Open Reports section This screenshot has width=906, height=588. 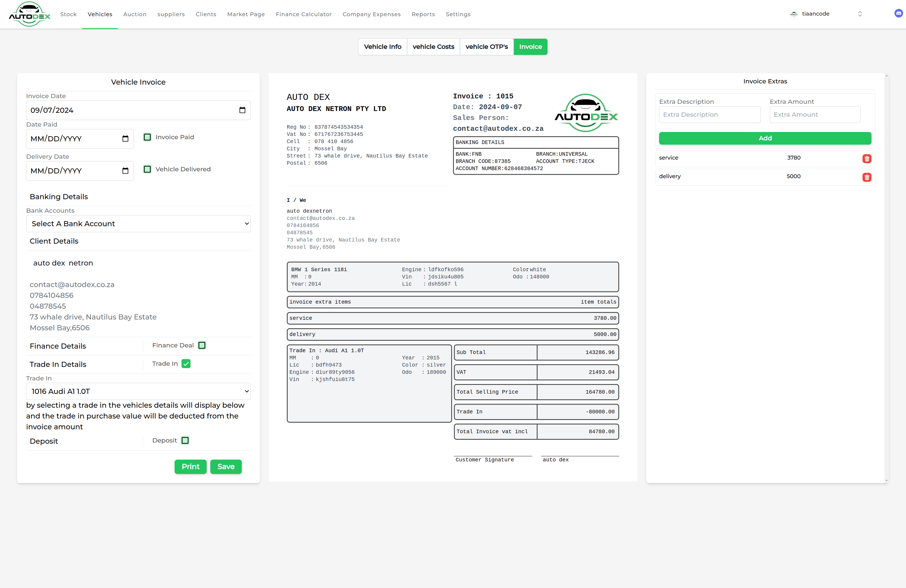(x=423, y=14)
